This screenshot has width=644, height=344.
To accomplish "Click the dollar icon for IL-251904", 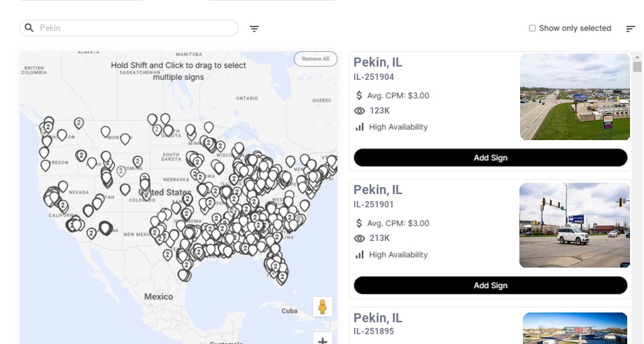I will pyautogui.click(x=360, y=95).
